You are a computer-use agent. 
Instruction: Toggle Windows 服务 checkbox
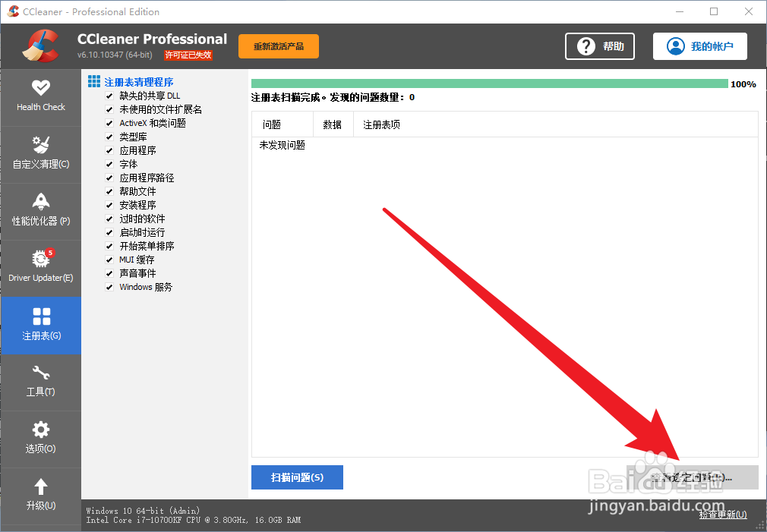pos(109,287)
